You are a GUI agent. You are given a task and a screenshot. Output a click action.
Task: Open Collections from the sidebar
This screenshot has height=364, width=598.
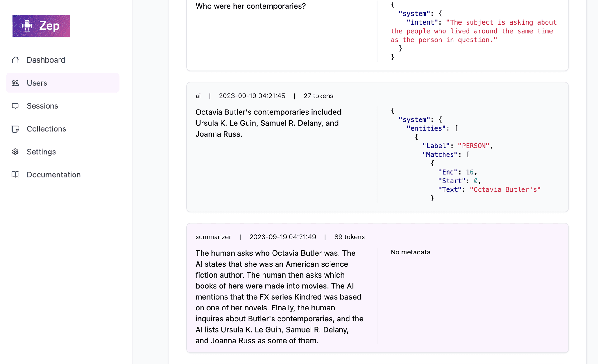pos(46,129)
